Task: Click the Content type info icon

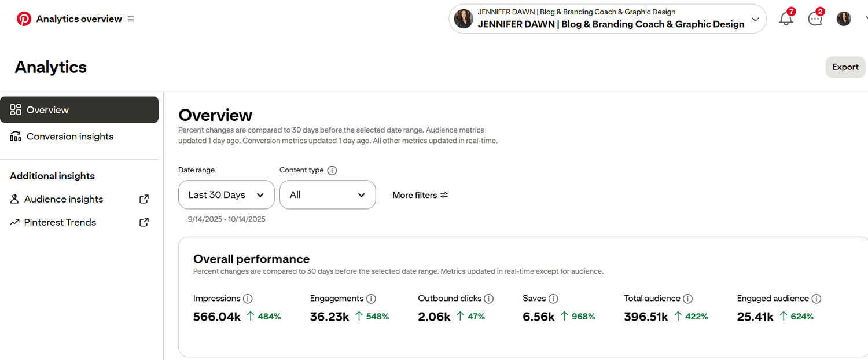Action: point(332,171)
